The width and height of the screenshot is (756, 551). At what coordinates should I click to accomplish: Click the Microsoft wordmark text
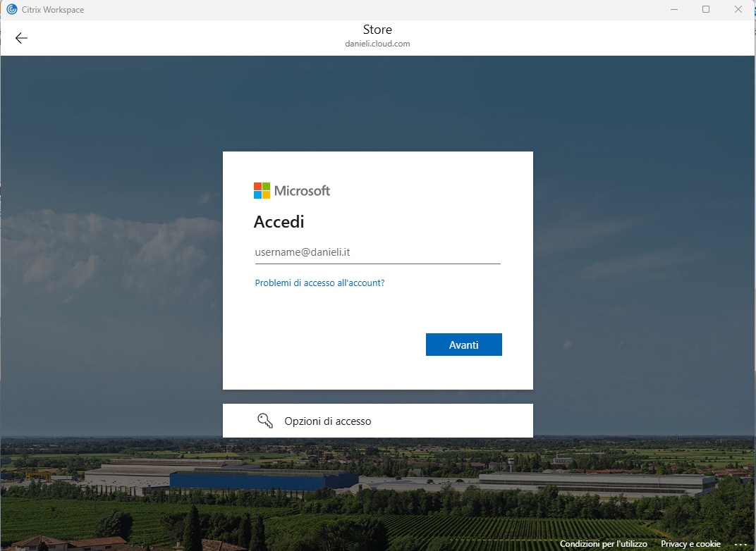pyautogui.click(x=302, y=190)
